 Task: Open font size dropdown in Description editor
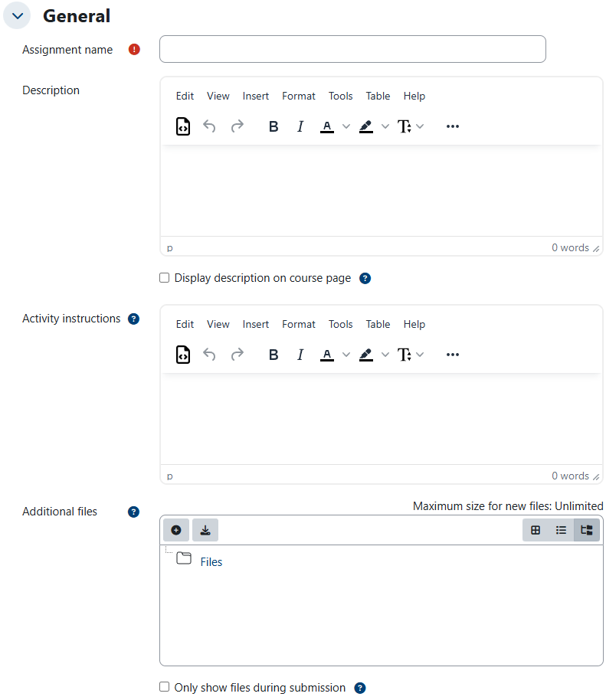click(x=411, y=126)
